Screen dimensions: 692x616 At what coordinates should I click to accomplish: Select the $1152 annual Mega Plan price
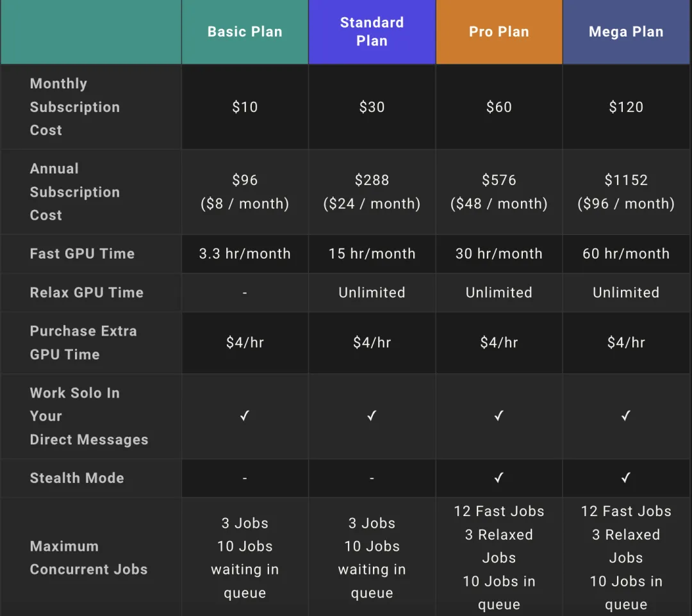626,181
